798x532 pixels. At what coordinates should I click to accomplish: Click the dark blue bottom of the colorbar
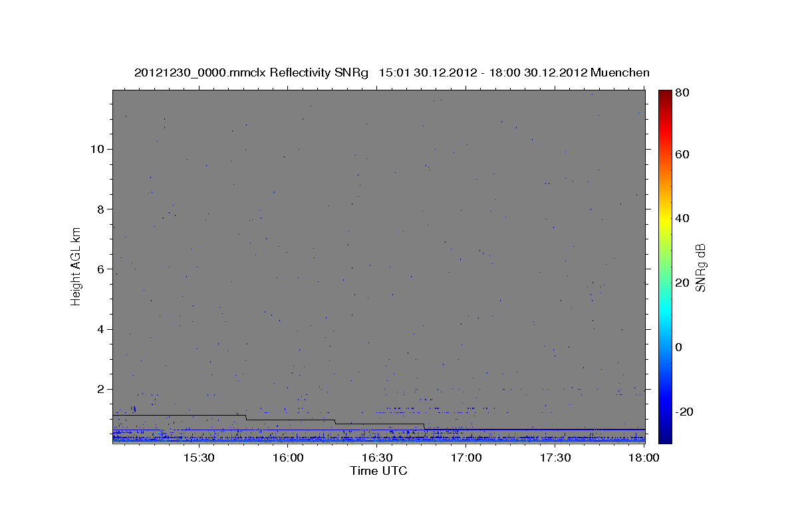665,438
